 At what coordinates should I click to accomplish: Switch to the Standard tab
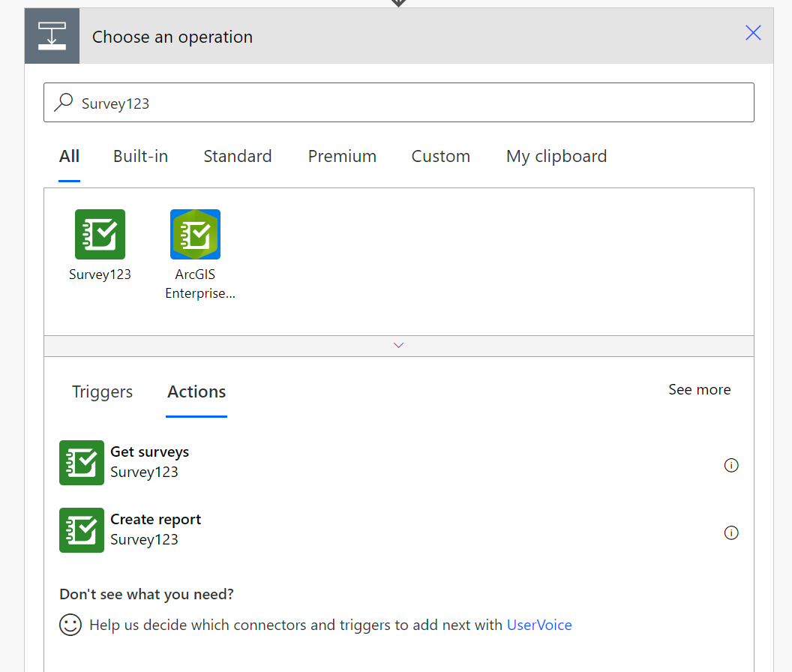(x=237, y=156)
